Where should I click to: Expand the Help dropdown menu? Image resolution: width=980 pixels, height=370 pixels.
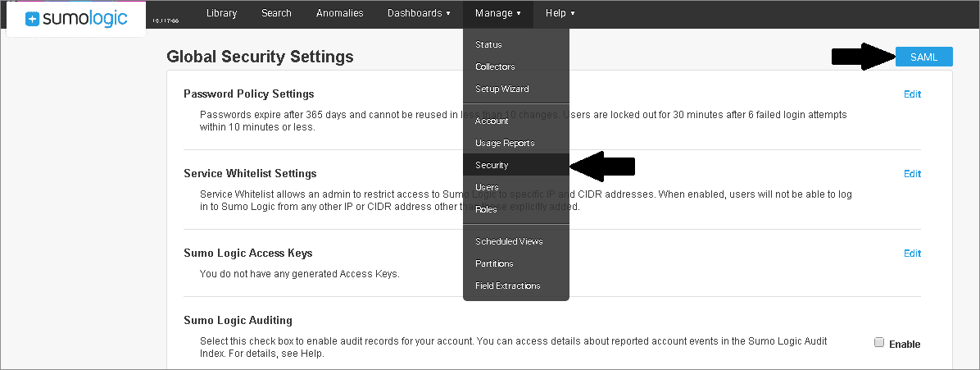coord(560,13)
